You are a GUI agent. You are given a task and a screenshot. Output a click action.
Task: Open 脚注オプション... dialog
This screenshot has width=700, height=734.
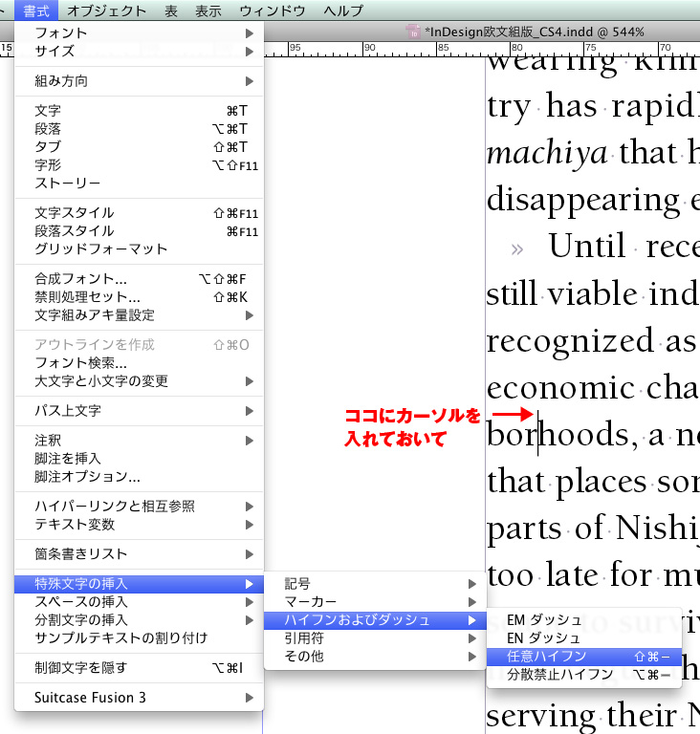point(139,477)
